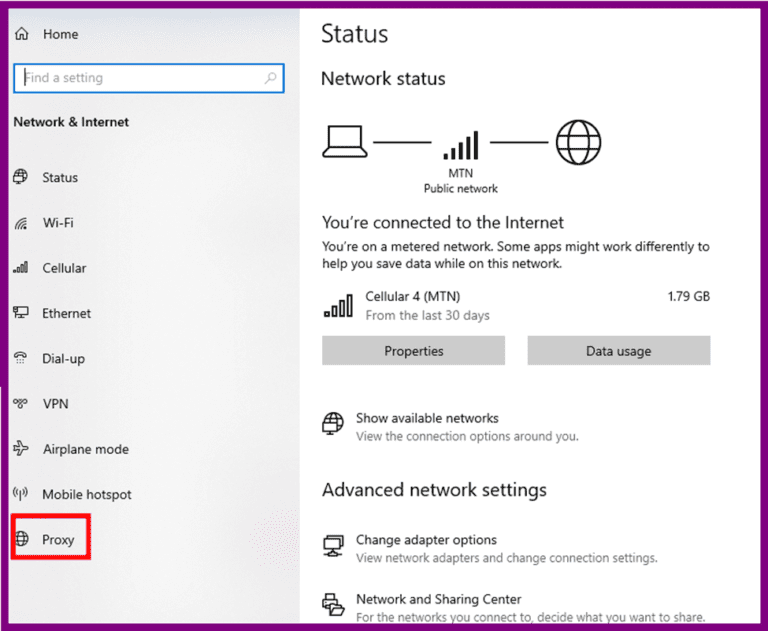Open the Proxy settings page

click(x=58, y=540)
